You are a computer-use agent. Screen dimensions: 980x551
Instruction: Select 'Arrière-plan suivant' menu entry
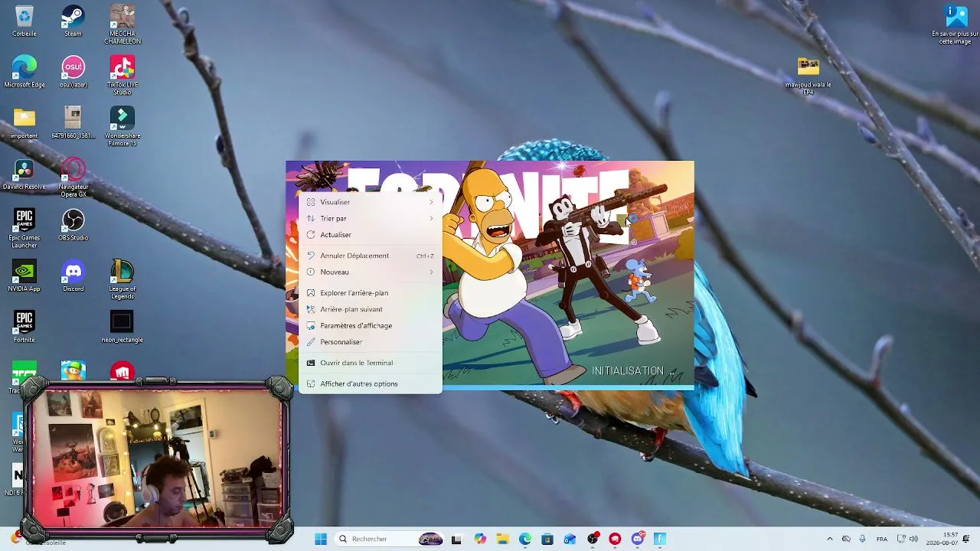pyautogui.click(x=371, y=309)
